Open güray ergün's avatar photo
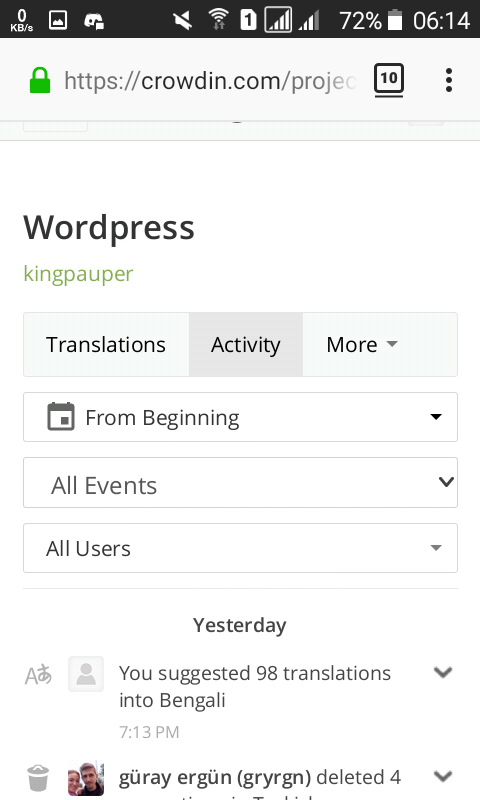 [x=86, y=778]
